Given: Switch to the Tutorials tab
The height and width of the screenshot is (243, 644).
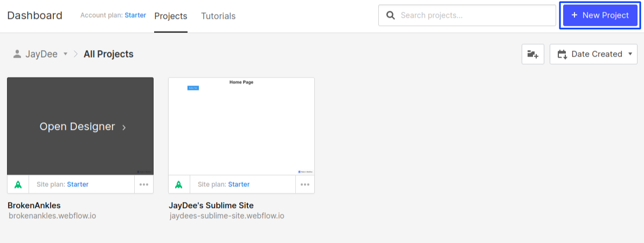Looking at the screenshot, I should pos(218,16).
